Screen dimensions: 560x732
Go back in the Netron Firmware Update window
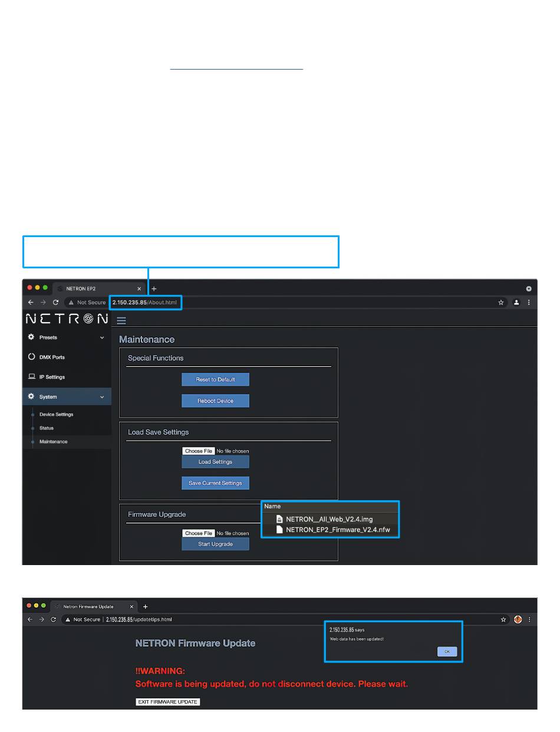[x=31, y=619]
